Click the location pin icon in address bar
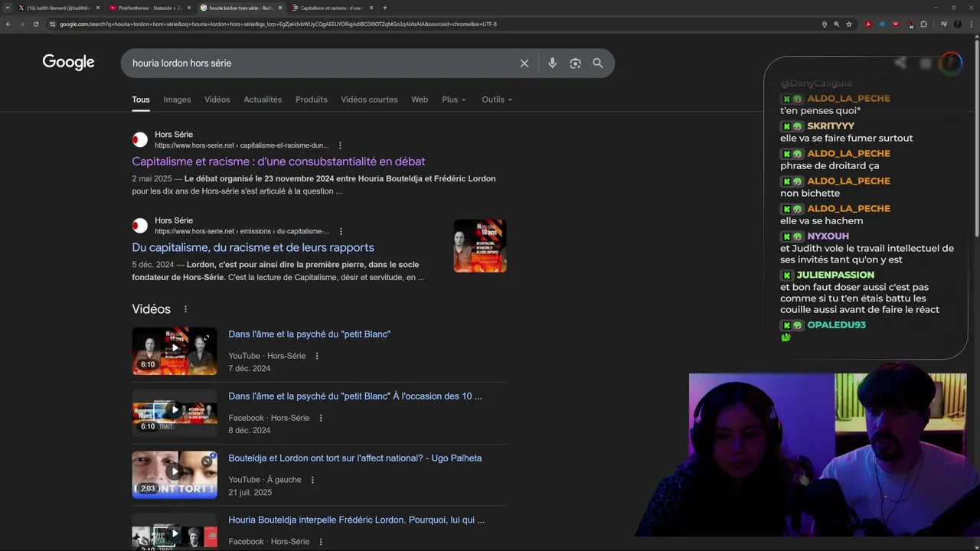Image resolution: width=980 pixels, height=551 pixels. tap(824, 24)
